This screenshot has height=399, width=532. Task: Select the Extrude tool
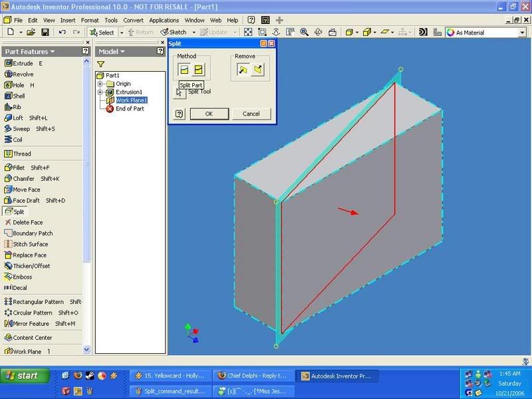[19, 63]
